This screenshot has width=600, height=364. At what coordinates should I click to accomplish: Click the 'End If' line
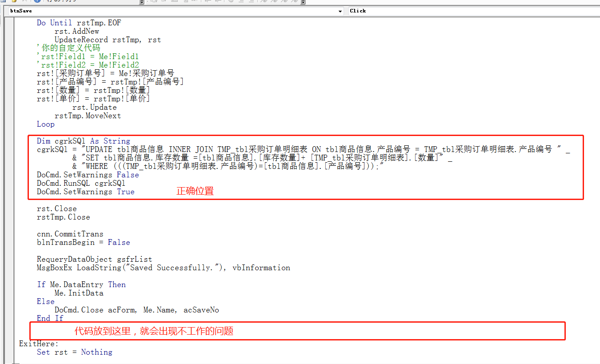[50, 318]
